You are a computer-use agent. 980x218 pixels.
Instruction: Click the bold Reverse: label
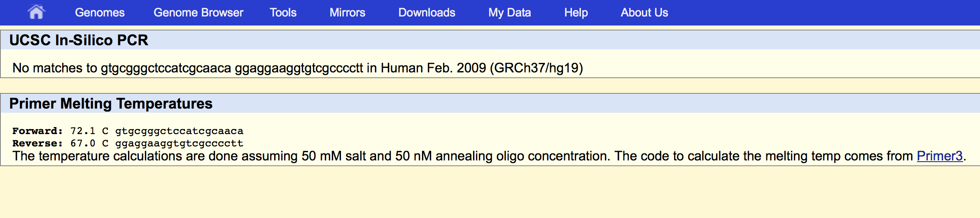(x=37, y=144)
